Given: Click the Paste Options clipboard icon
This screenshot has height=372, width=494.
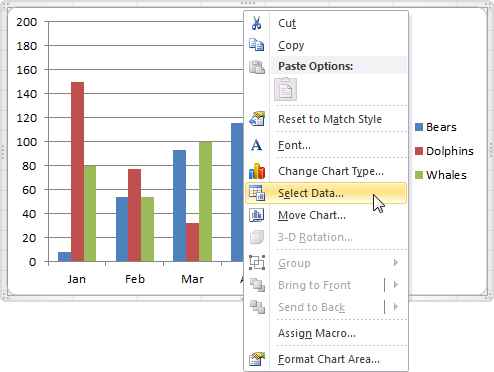Looking at the screenshot, I should 257,67.
